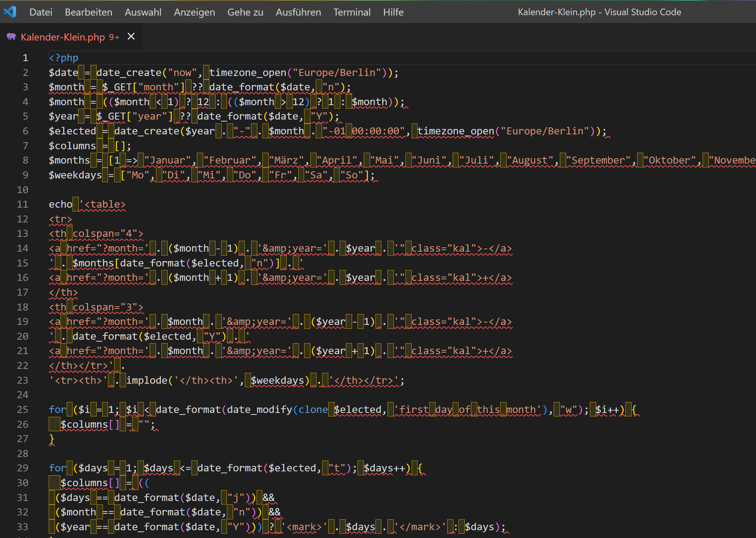Click the closing brace on line 27

tap(51, 439)
